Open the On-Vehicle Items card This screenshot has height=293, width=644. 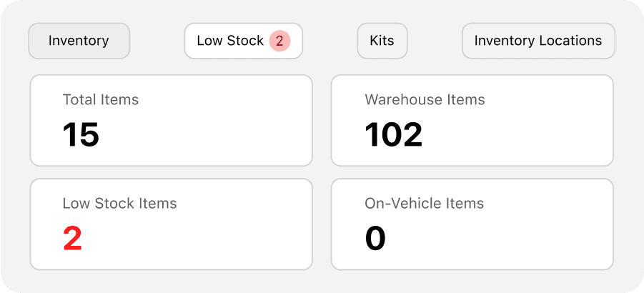tap(472, 224)
